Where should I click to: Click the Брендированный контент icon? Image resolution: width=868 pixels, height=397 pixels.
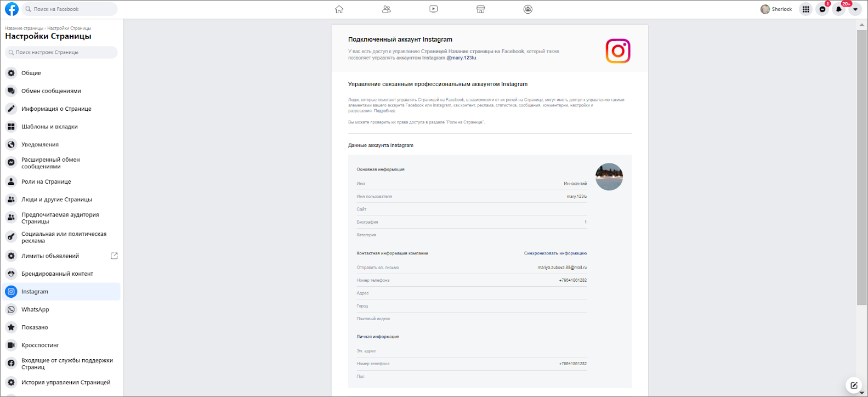[x=11, y=274]
